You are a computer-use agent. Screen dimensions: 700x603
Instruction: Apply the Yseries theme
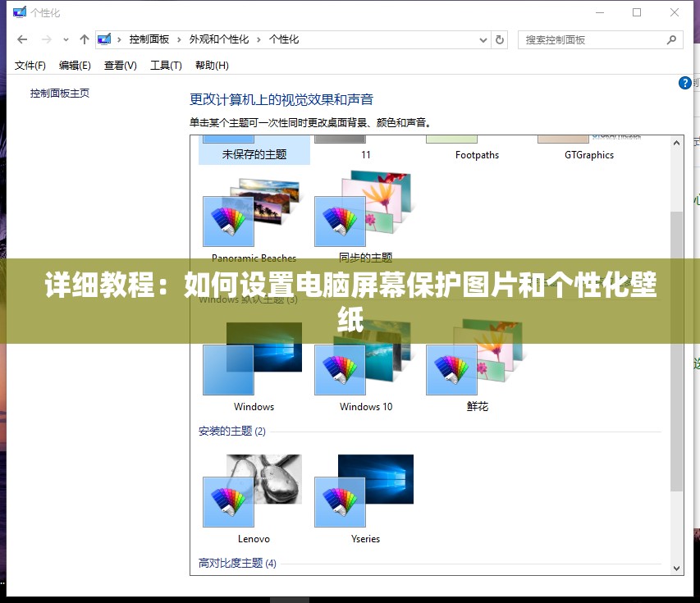(x=365, y=498)
